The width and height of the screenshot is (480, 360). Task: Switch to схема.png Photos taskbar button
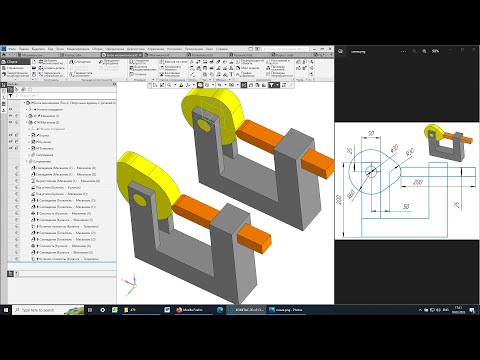(287, 310)
